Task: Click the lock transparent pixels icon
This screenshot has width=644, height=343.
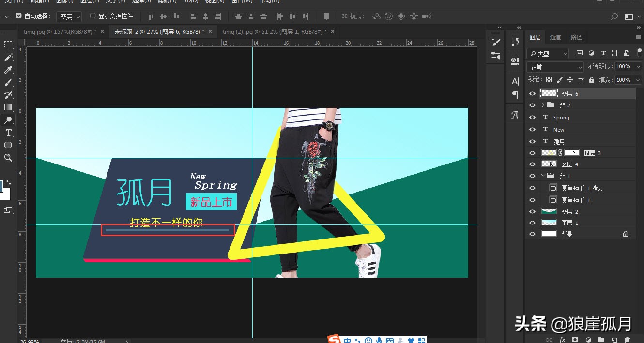Action: (x=550, y=79)
